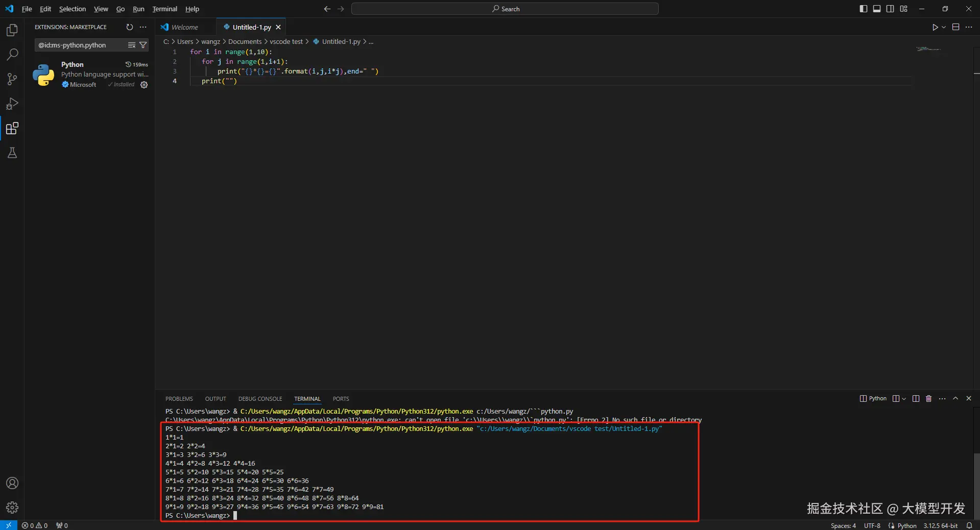The image size is (980, 530).
Task: Switch to the OUTPUT panel tab
Action: 216,399
